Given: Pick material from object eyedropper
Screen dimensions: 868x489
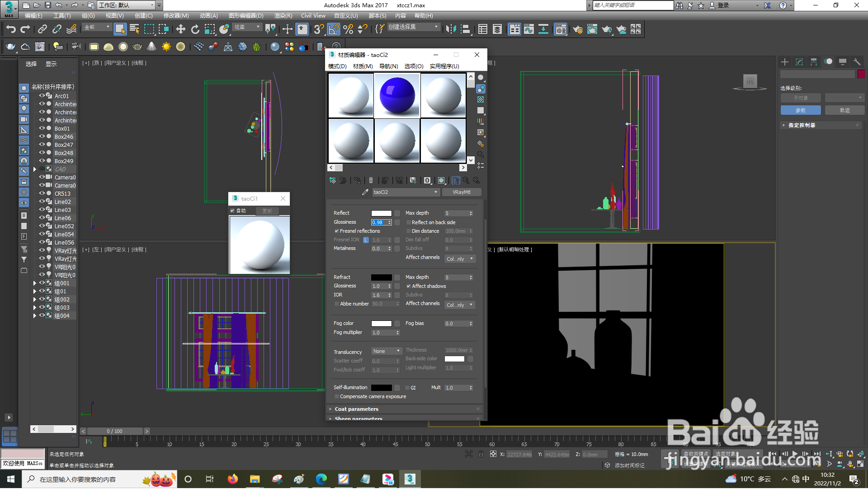Looking at the screenshot, I should coord(365,193).
